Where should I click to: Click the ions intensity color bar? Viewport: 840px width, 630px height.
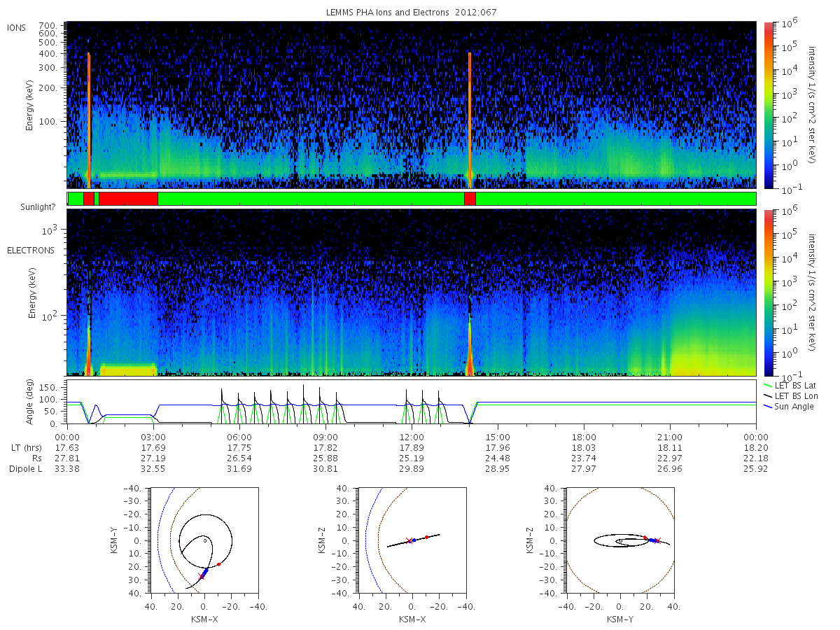tap(768, 105)
